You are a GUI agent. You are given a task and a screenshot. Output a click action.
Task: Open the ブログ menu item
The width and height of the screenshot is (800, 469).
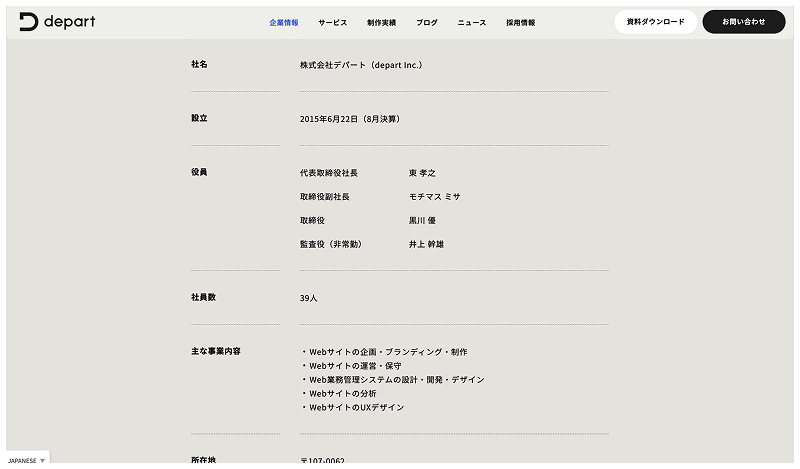click(427, 22)
